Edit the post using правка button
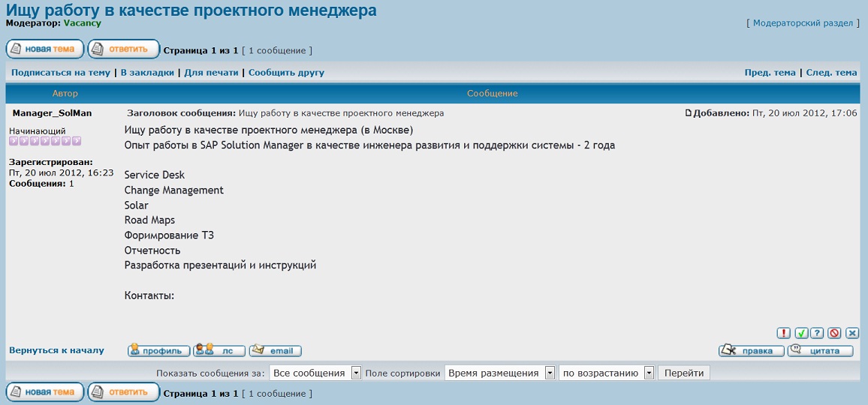This screenshot has height=405, width=868. pyautogui.click(x=751, y=350)
